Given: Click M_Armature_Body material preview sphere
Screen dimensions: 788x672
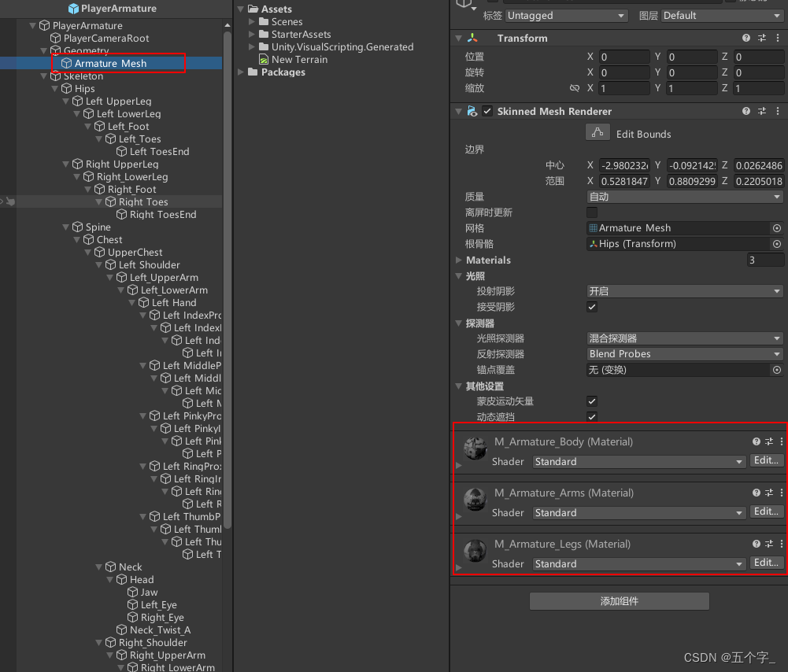Looking at the screenshot, I should 475,448.
